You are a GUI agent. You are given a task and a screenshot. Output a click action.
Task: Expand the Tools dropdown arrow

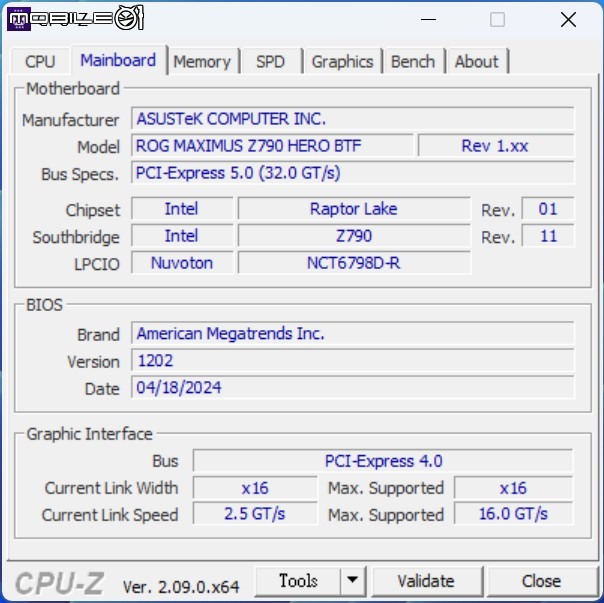pyautogui.click(x=352, y=581)
